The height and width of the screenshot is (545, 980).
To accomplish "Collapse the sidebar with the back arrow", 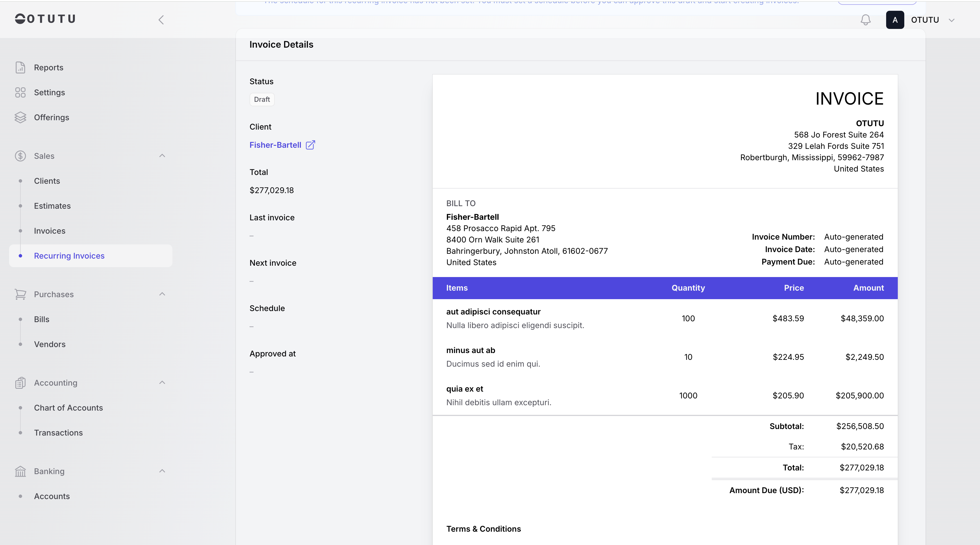I will point(161,20).
